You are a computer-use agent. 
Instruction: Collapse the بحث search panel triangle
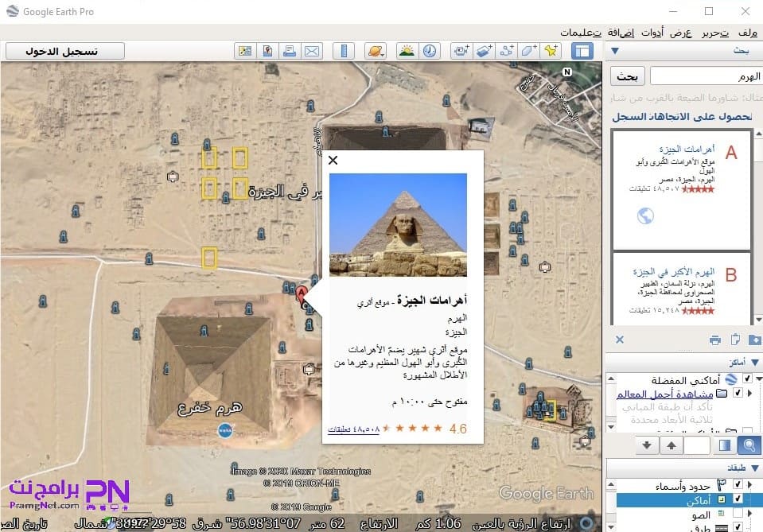click(x=614, y=51)
